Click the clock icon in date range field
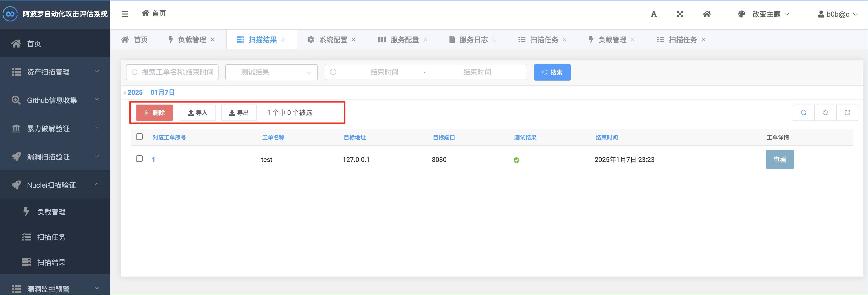This screenshot has width=868, height=295. (x=333, y=72)
